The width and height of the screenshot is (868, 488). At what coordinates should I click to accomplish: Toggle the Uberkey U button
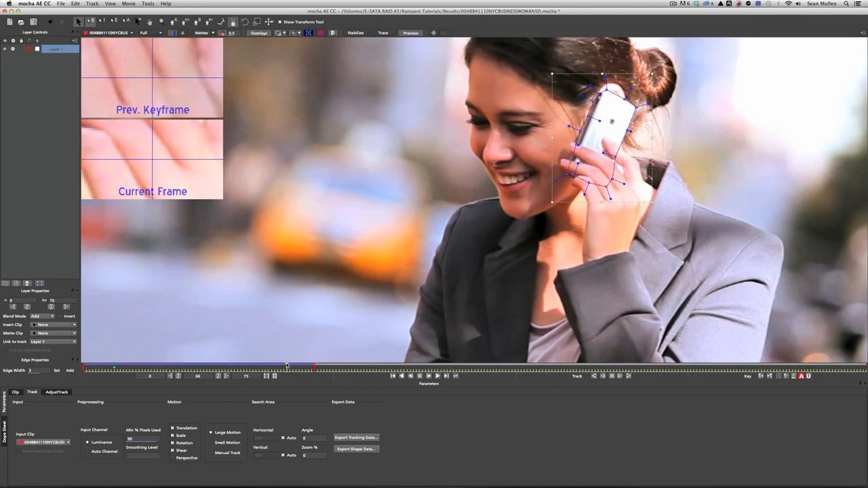tap(808, 375)
